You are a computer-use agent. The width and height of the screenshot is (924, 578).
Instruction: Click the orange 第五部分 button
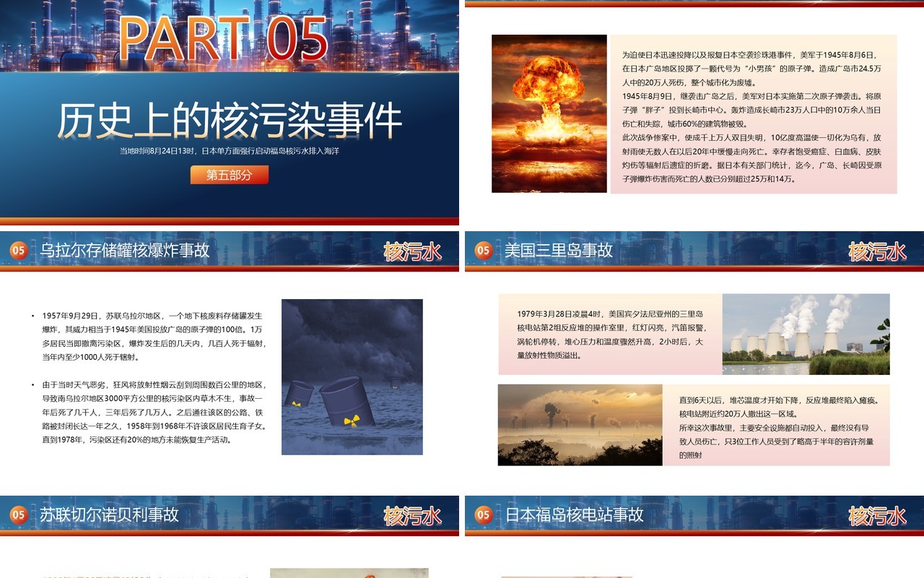tap(230, 175)
